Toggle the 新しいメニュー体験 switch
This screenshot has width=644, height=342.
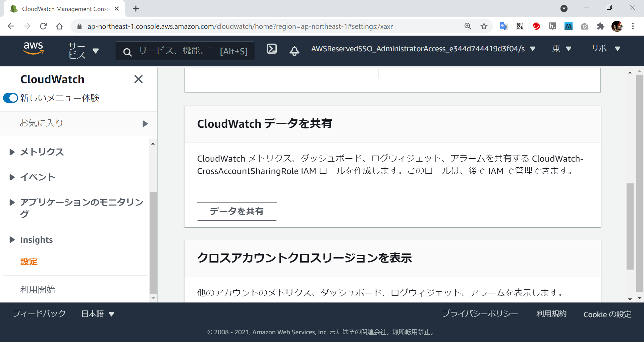(x=10, y=98)
